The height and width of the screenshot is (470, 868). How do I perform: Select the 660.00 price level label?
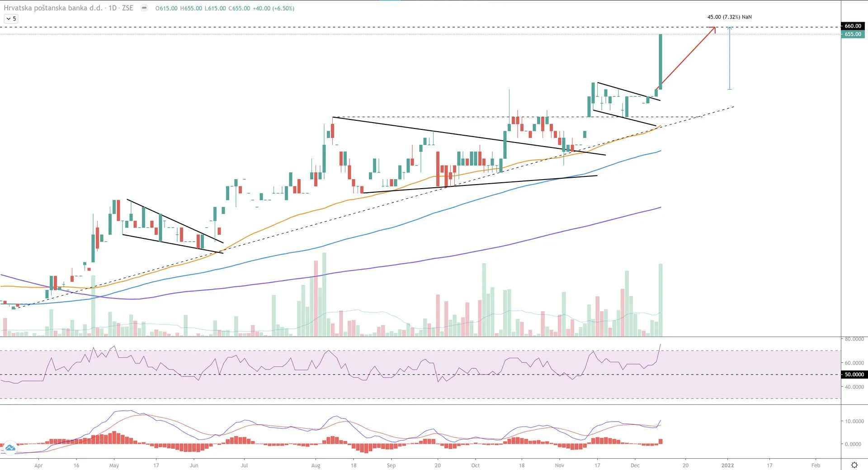(853, 26)
